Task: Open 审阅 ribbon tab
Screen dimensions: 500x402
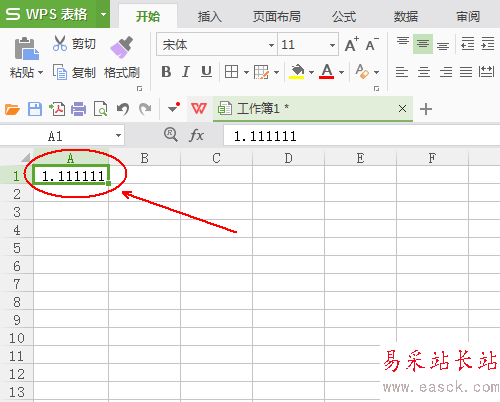Action: tap(468, 16)
